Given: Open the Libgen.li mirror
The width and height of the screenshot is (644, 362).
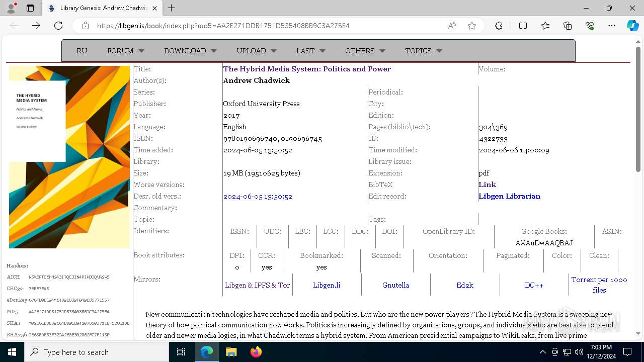Looking at the screenshot, I should [x=327, y=285].
